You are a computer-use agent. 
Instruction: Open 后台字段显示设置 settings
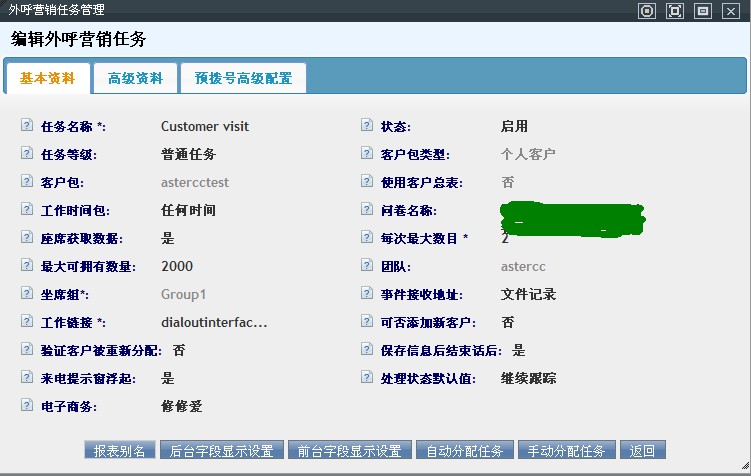pyautogui.click(x=222, y=451)
